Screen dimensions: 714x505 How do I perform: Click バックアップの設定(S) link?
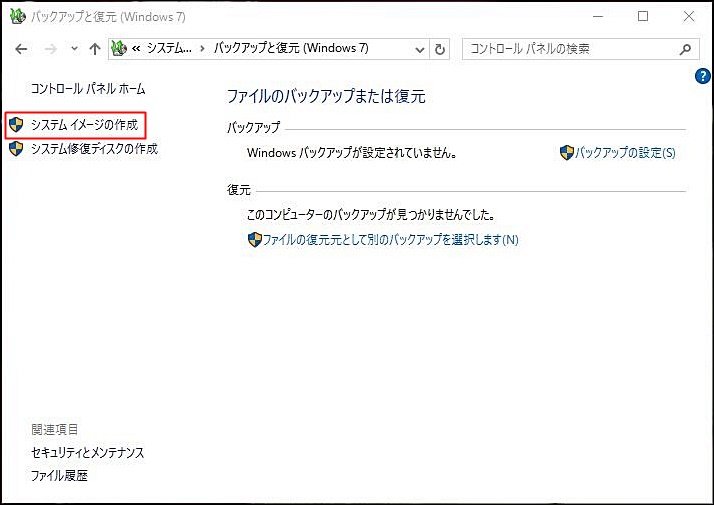point(625,153)
